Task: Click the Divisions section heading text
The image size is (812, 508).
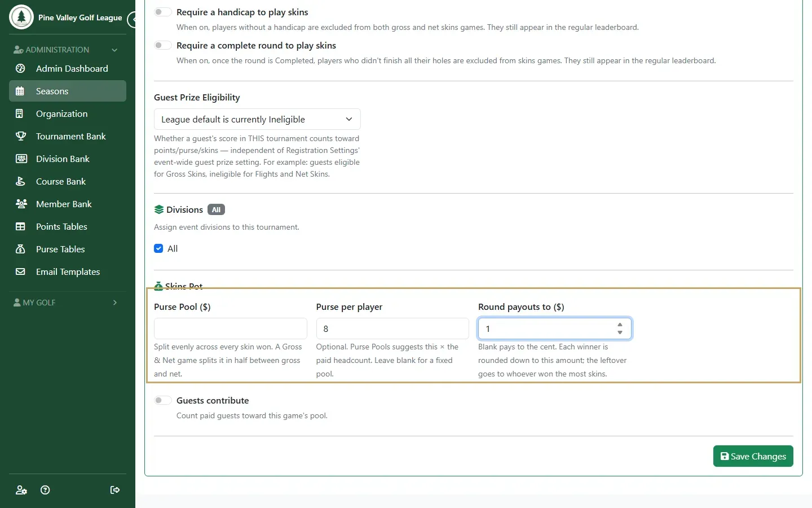Action: [x=184, y=209]
